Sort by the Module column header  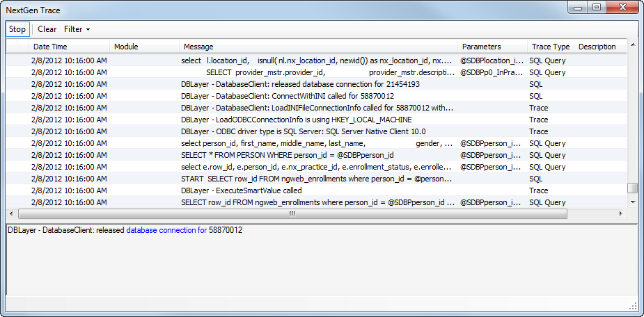(x=144, y=47)
